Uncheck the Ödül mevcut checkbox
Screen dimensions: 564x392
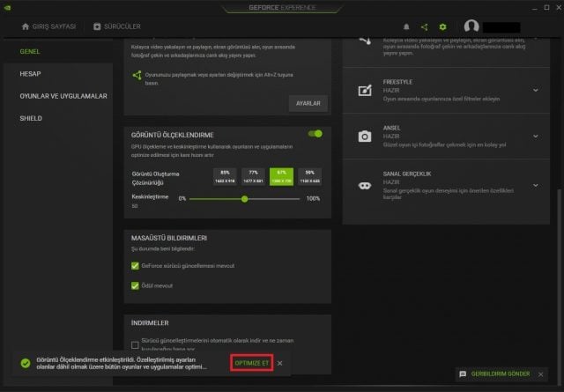[135, 285]
